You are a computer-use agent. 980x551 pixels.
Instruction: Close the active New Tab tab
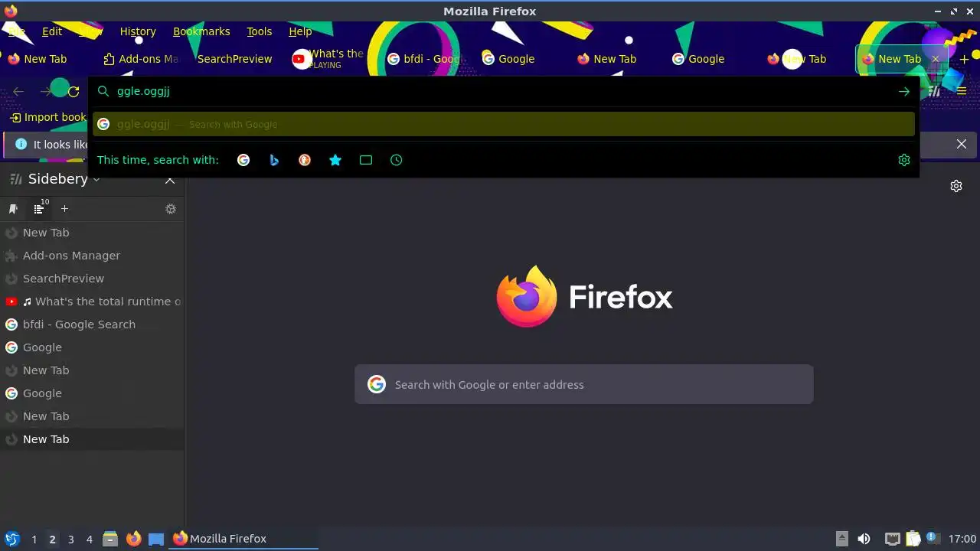[935, 59]
